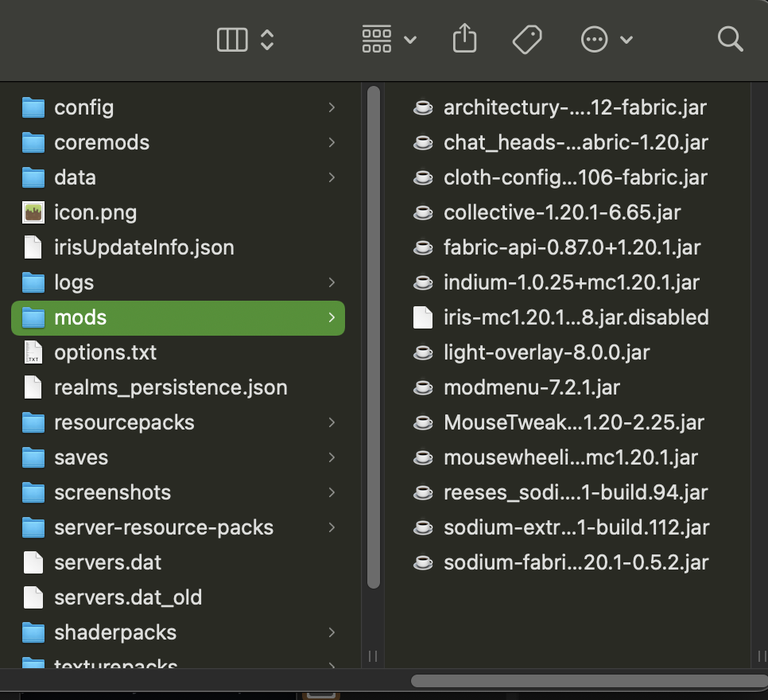Screen dimensions: 768x700
Task: Open the fabric-api-0.87.0+1.20.1.jar file
Action: pos(572,247)
